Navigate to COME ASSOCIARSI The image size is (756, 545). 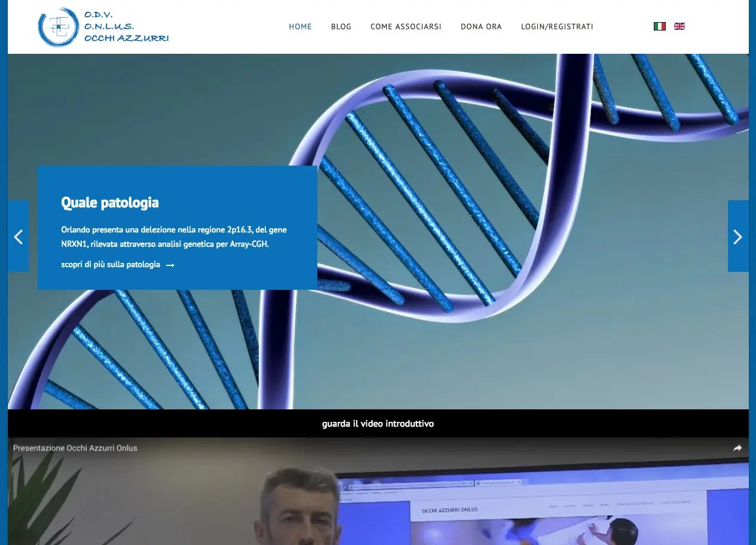click(406, 27)
